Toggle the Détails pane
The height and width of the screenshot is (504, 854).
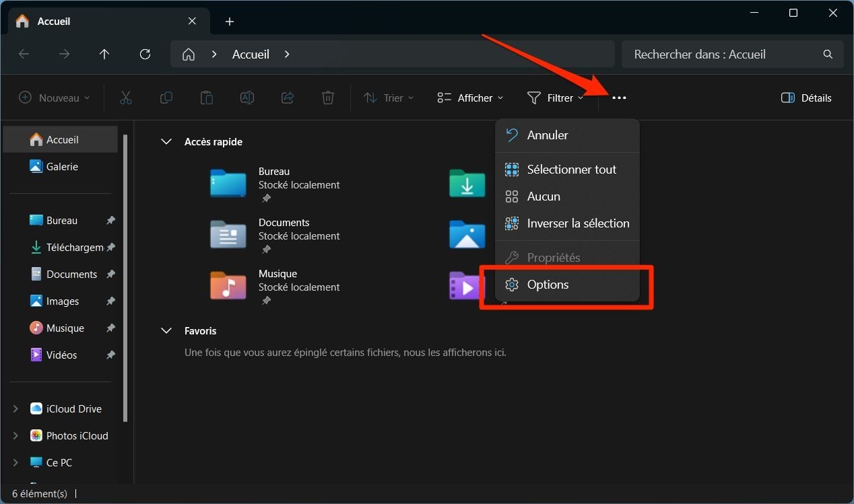806,98
